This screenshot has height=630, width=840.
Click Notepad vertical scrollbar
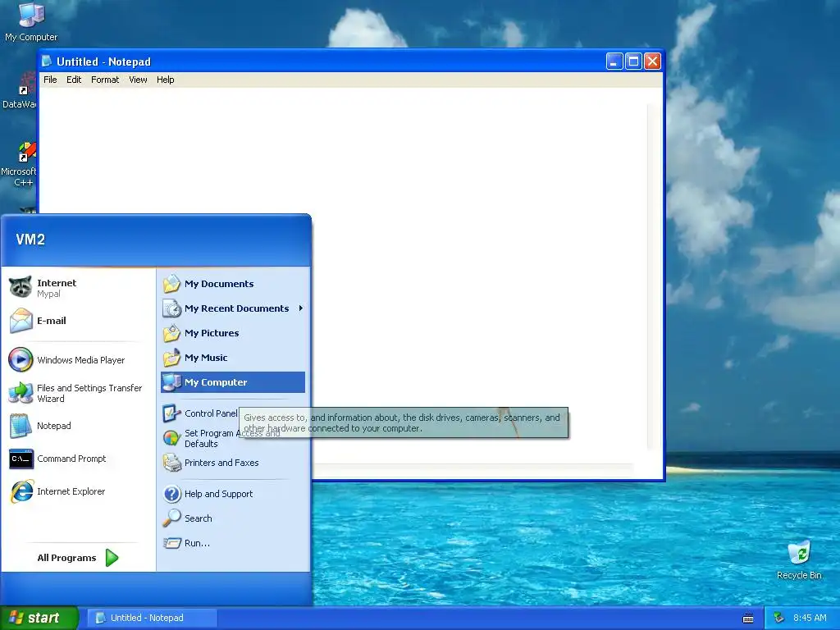pos(654,276)
